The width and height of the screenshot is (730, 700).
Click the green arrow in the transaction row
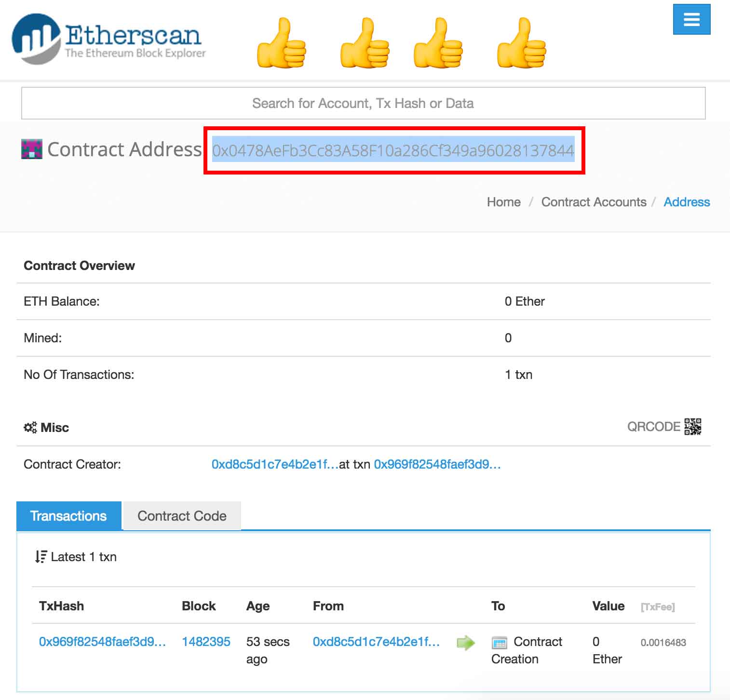[x=466, y=643]
